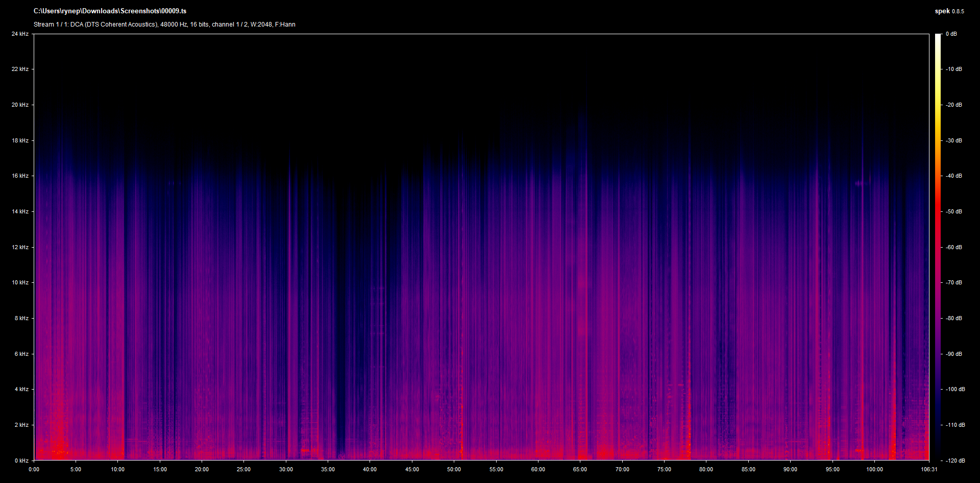980x483 pixels.
Task: Click the DCA stream info line
Action: pos(164,25)
